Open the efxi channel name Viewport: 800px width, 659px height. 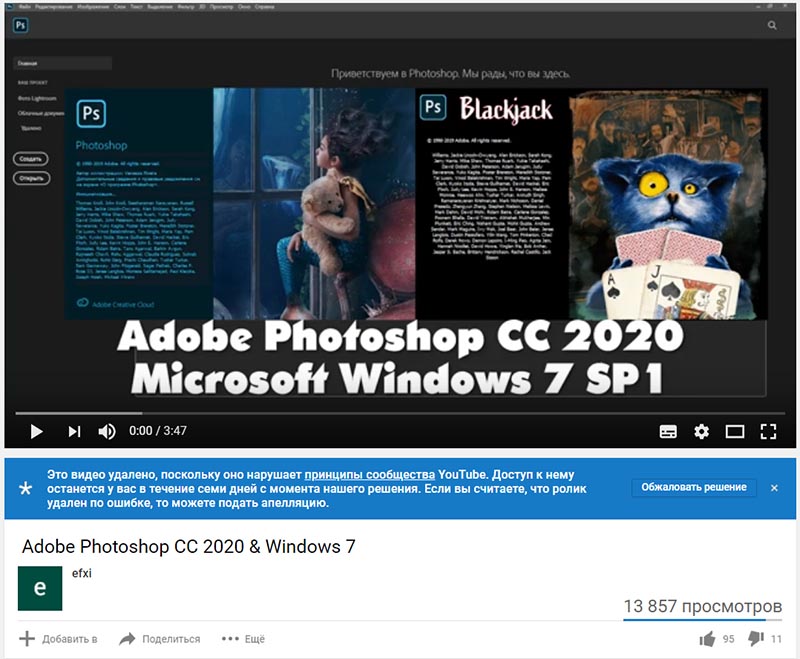(x=82, y=573)
